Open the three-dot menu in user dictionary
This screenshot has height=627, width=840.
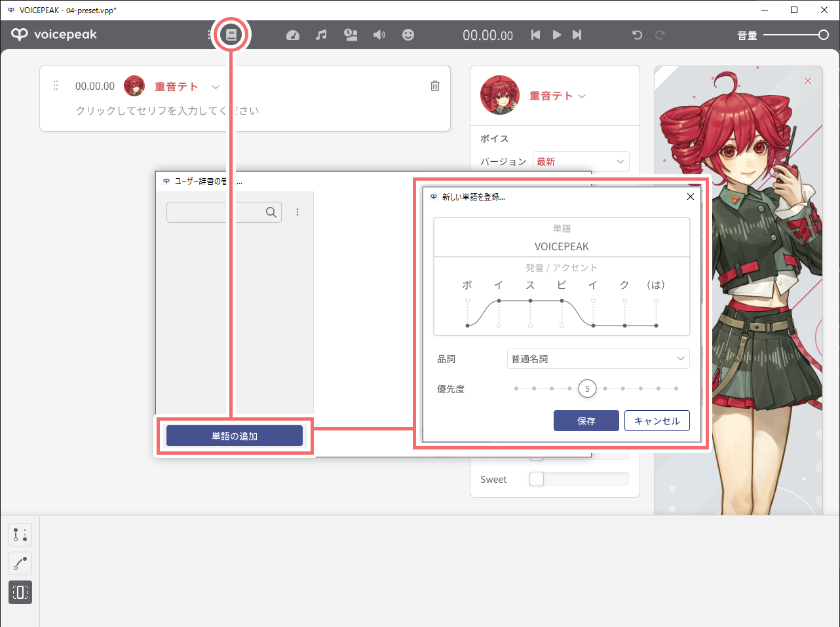[x=297, y=212]
